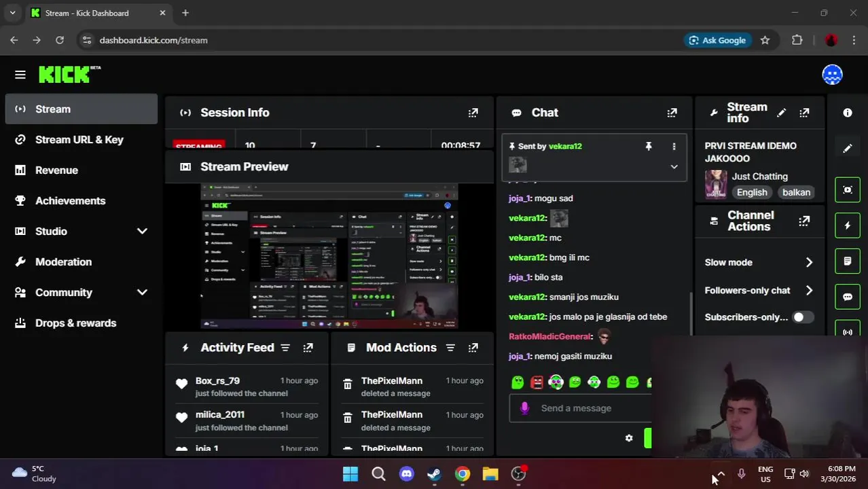Edit stream info with the pencil icon
The width and height of the screenshot is (868, 489).
coord(782,113)
